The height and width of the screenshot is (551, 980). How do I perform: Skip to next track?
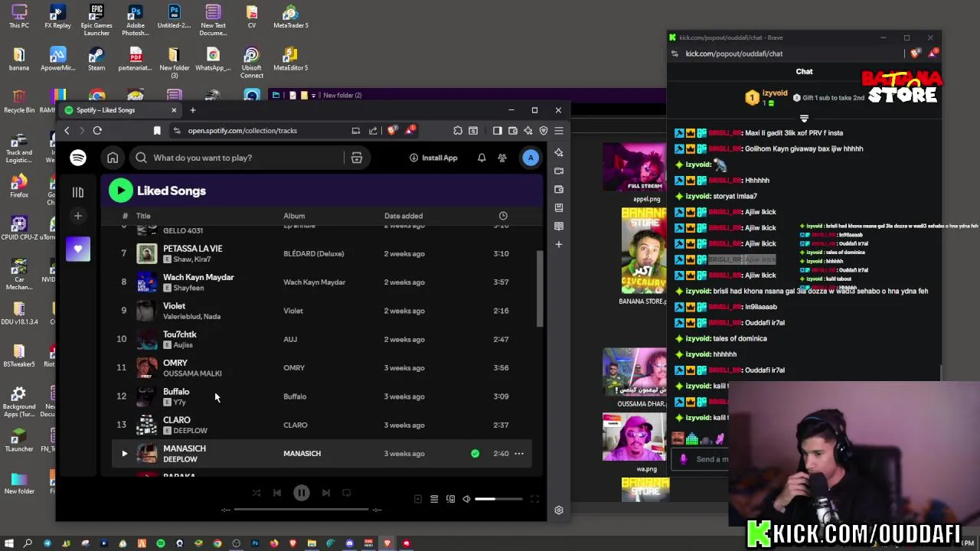pyautogui.click(x=326, y=493)
